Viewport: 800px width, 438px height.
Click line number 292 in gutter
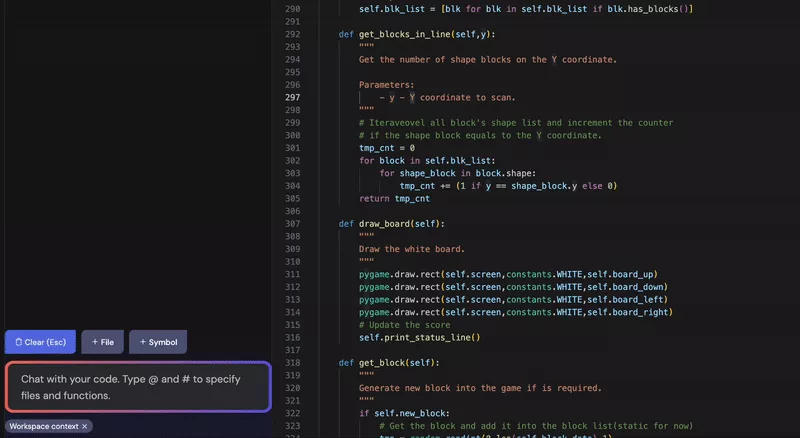tap(292, 34)
